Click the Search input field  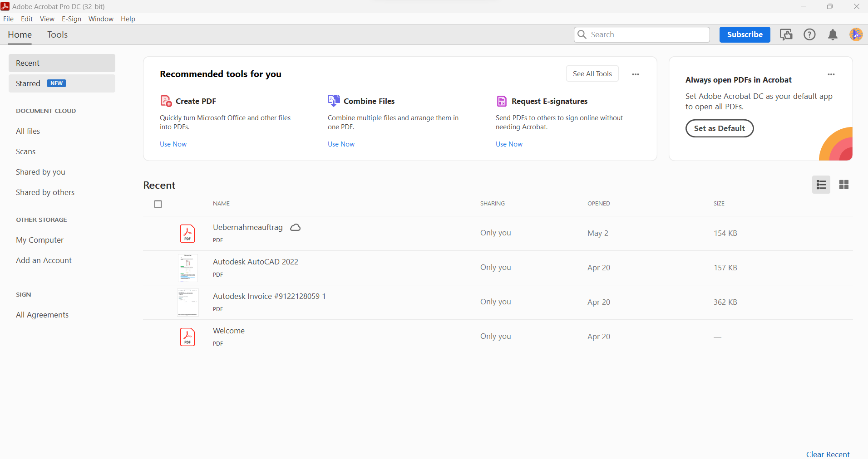[647, 35]
